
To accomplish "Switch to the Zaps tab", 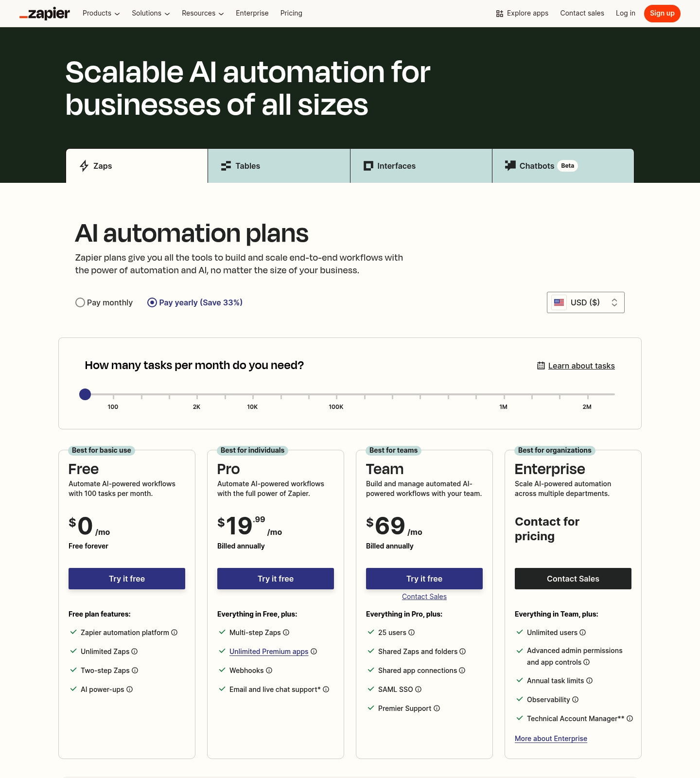I will (137, 166).
